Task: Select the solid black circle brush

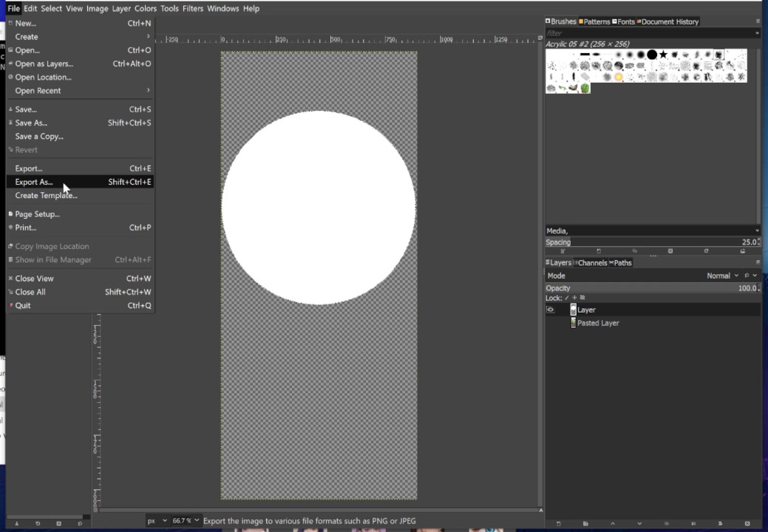Action: (x=652, y=55)
